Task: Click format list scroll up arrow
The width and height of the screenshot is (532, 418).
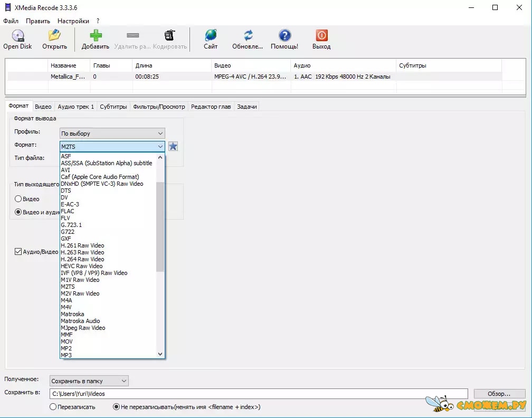Action: coord(160,157)
